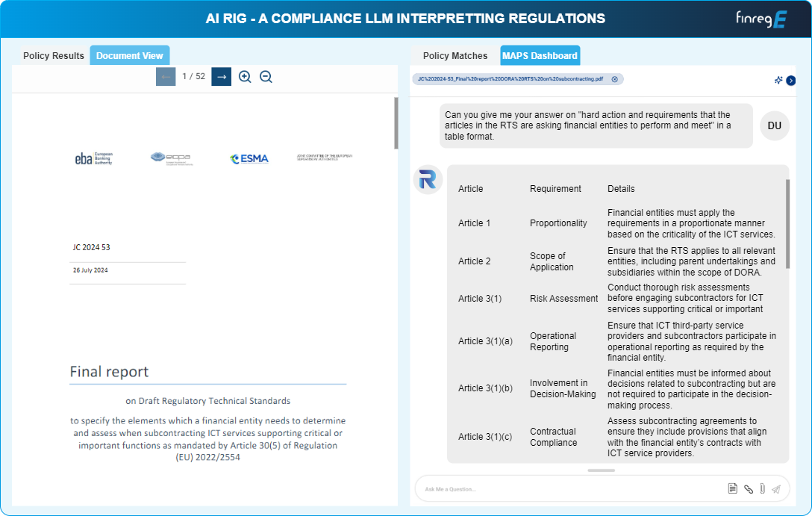Click the Article 1 table cell
812x516 pixels.
(x=475, y=223)
